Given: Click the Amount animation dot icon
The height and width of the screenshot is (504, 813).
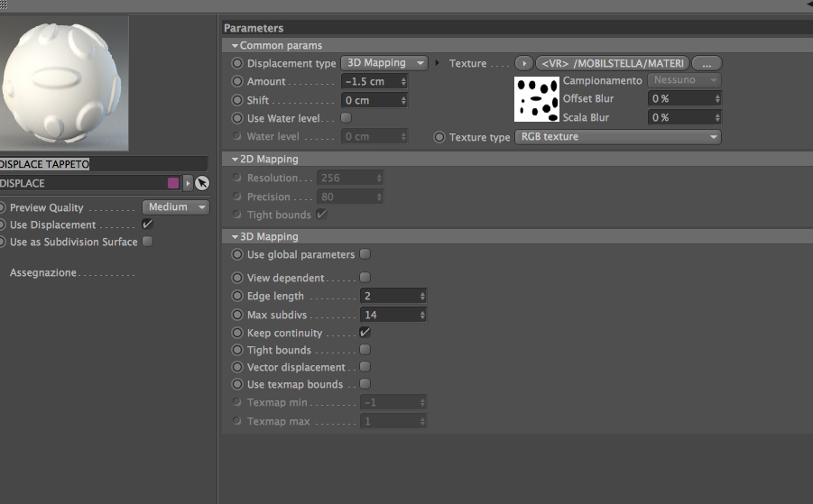Looking at the screenshot, I should click(237, 81).
